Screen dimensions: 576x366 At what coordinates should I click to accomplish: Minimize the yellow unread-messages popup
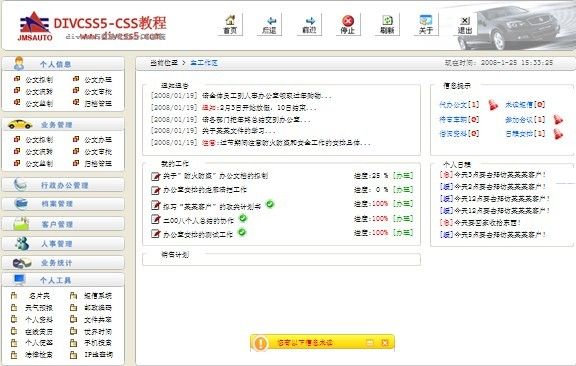tap(370, 343)
